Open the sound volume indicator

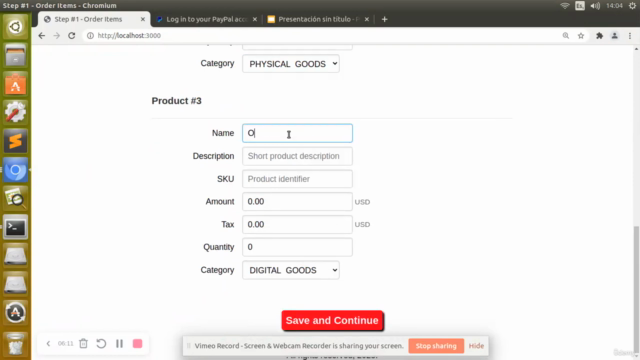(x=595, y=6)
